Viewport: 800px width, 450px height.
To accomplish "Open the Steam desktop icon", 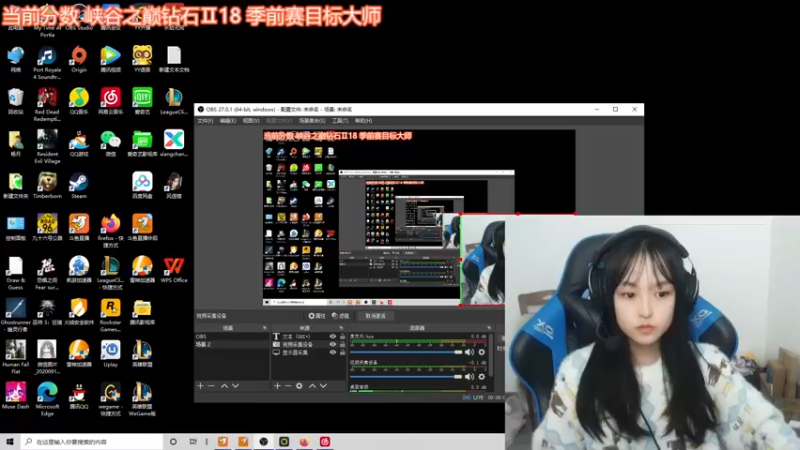I will [x=79, y=185].
